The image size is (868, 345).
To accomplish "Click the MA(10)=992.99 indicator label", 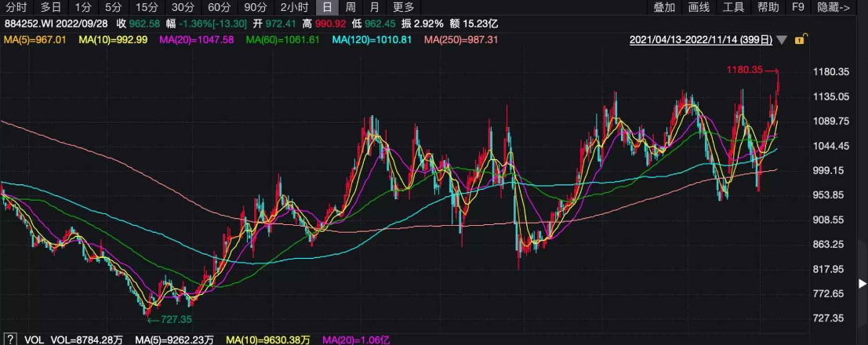I will [x=114, y=40].
